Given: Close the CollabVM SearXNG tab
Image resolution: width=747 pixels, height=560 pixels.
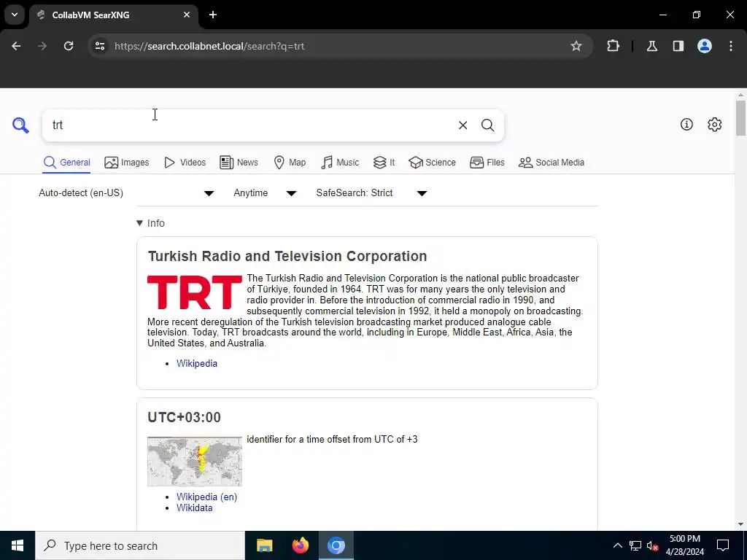Looking at the screenshot, I should [x=187, y=15].
